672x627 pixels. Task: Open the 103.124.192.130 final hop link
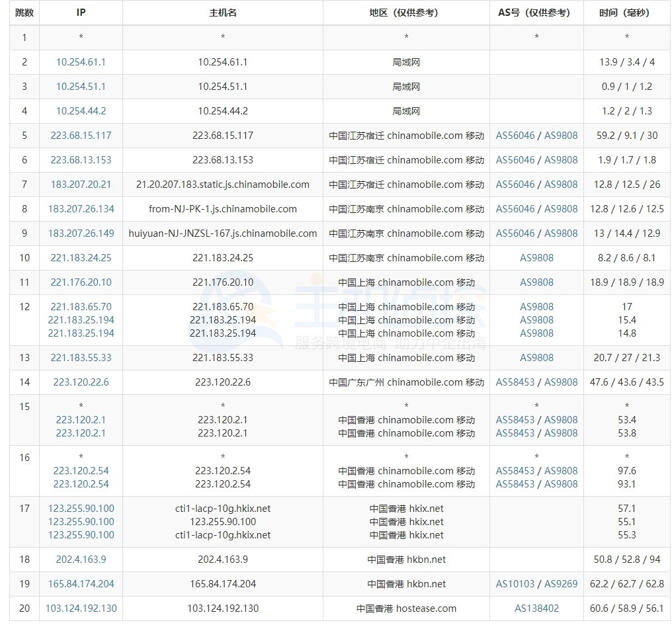81,608
